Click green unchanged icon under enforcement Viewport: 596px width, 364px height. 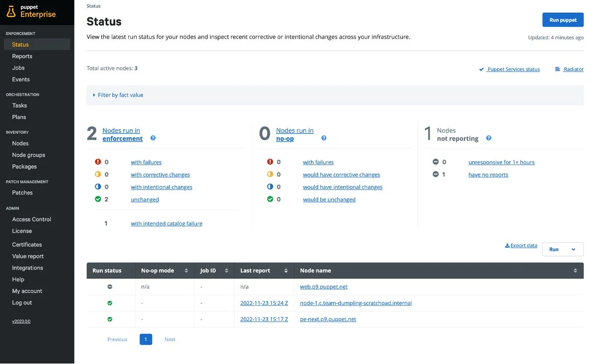(x=98, y=199)
